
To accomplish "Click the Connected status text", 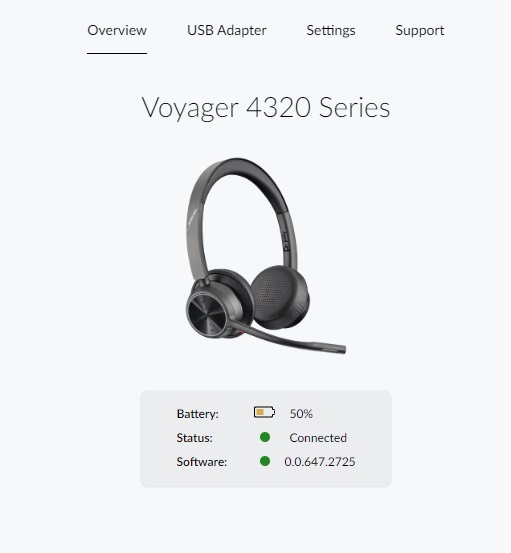I will [x=318, y=438].
